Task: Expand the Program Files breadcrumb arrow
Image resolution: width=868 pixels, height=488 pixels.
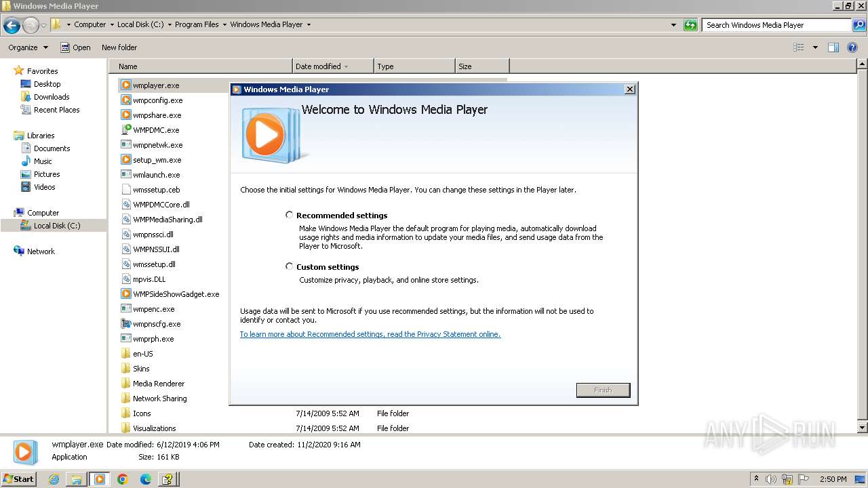Action: click(224, 24)
